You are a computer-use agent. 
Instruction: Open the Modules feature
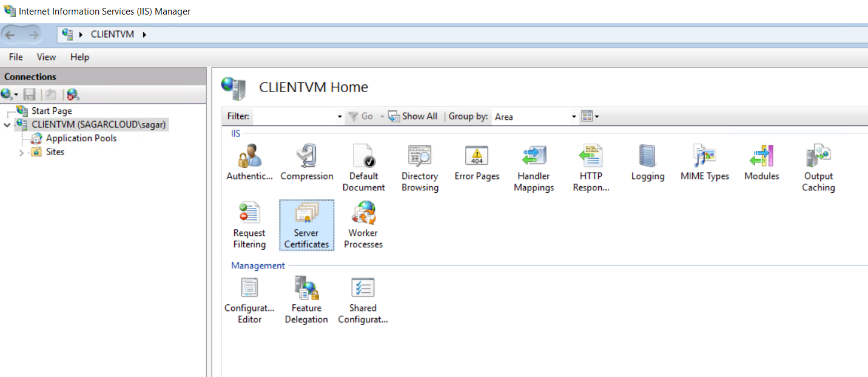click(761, 162)
